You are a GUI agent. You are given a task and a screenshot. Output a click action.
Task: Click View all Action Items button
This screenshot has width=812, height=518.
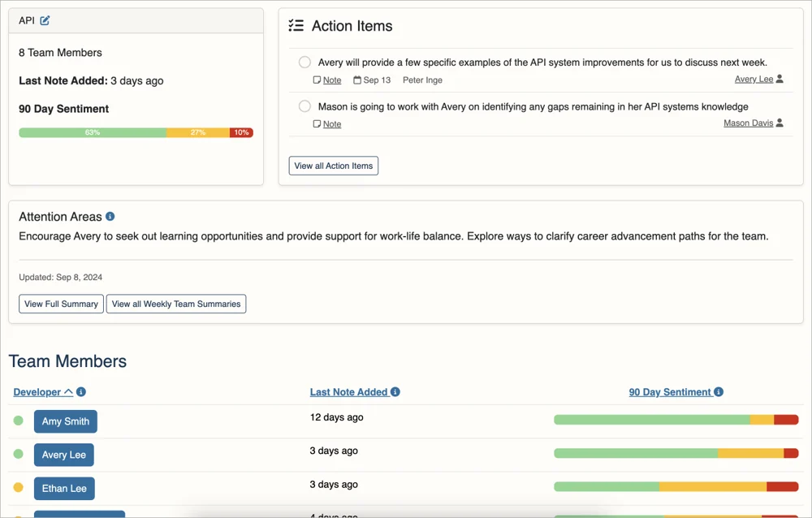point(333,166)
